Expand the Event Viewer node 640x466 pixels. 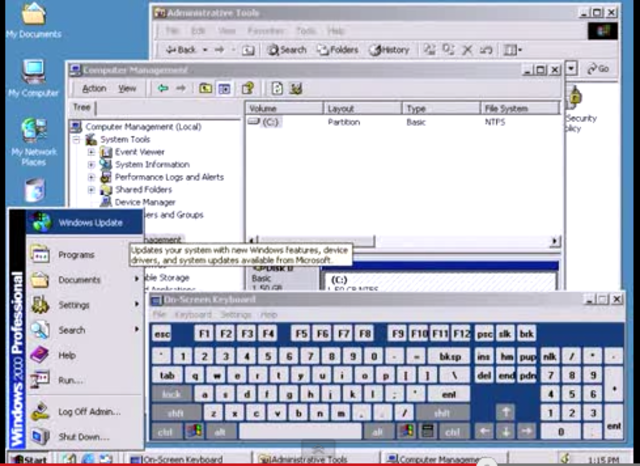coord(91,152)
